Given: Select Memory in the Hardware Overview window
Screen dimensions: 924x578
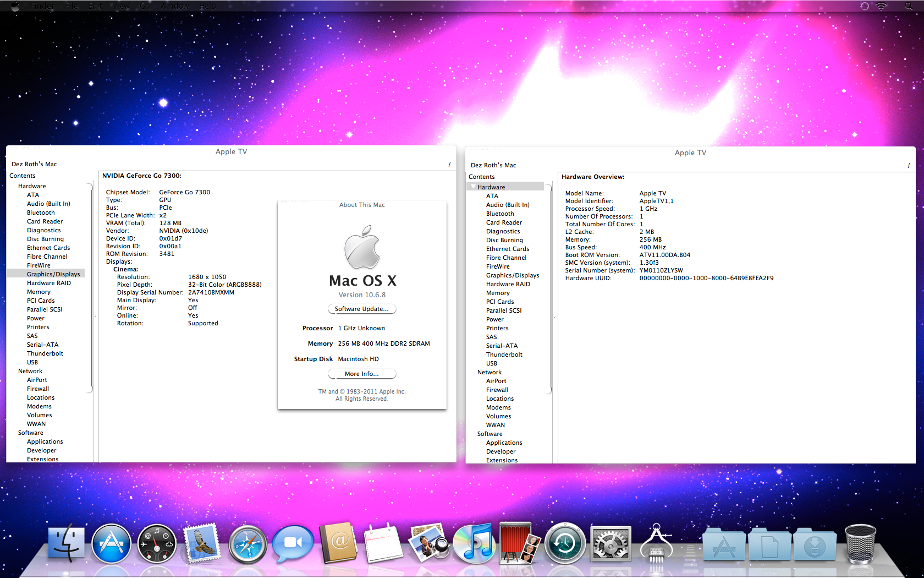Looking at the screenshot, I should point(498,293).
